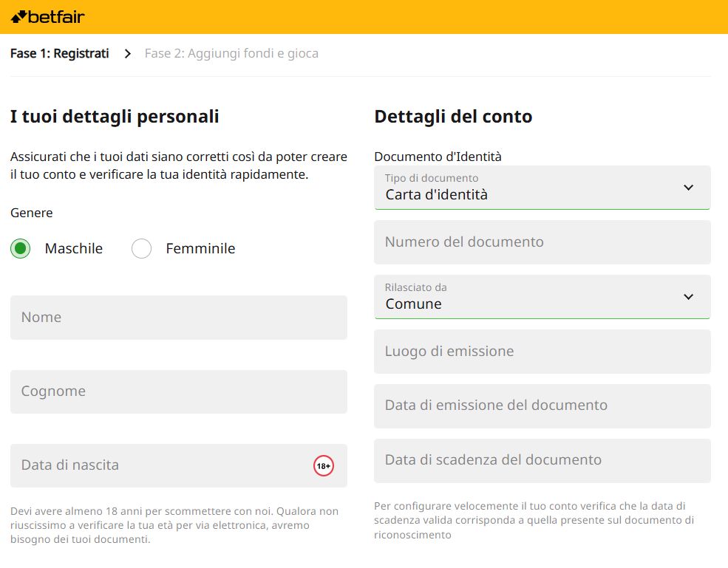Click the currently selected Maschile option
This screenshot has width=728, height=568.
point(20,248)
